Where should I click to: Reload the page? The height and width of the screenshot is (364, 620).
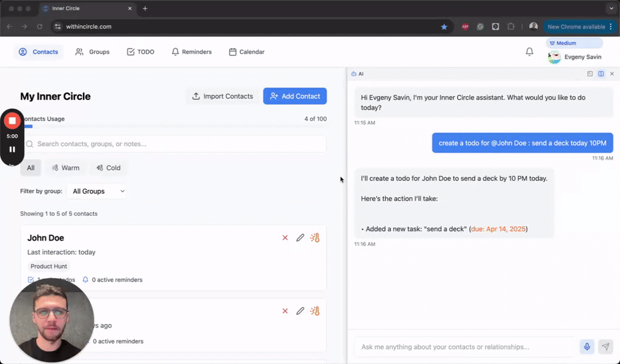39,27
